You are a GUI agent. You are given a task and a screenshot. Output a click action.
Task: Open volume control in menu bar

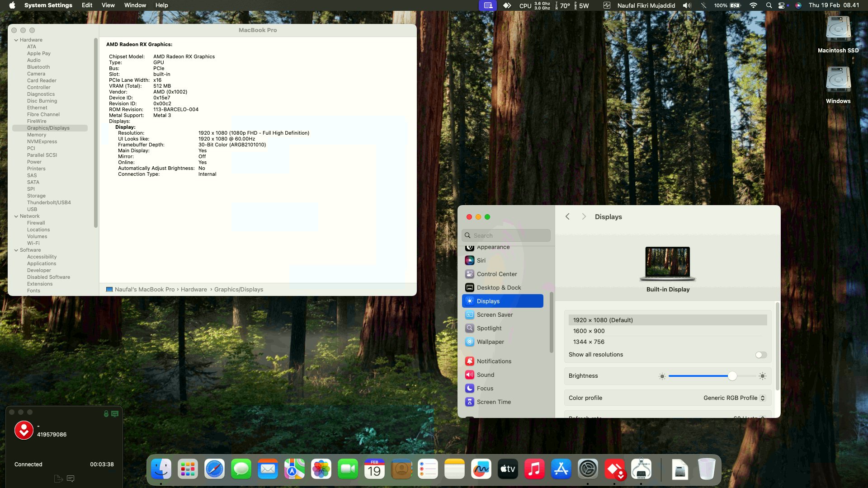687,5
